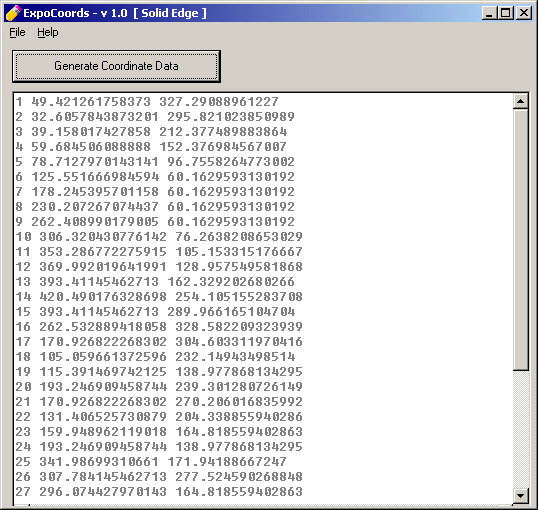Click row 11 starting with 353.286772275915
The image size is (538, 510).
[159, 252]
